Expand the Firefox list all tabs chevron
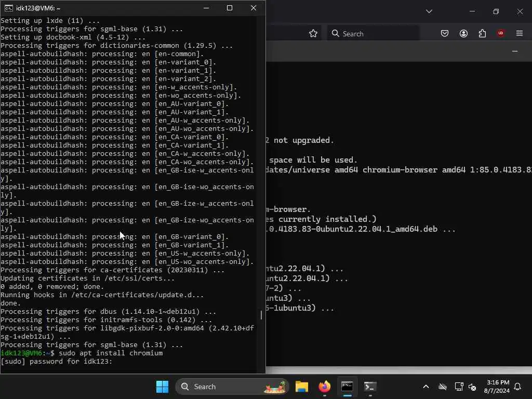Screen dimensions: 532x399 tap(429, 11)
